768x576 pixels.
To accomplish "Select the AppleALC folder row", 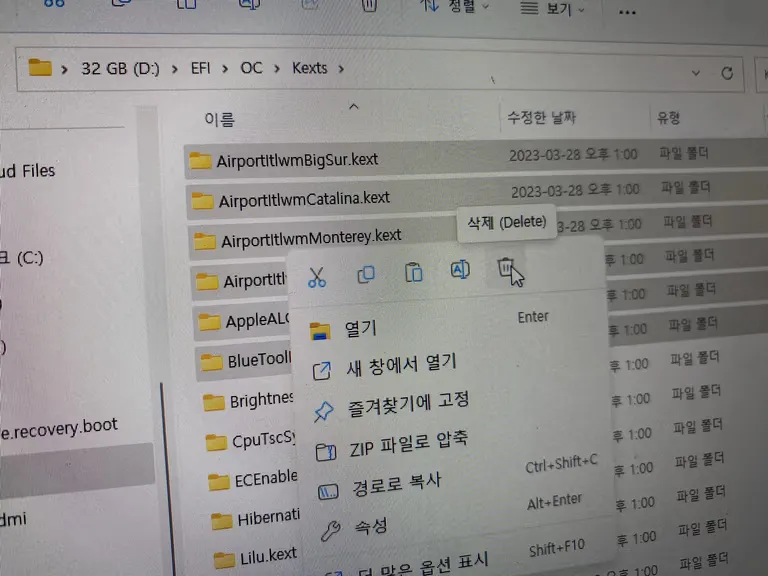I will (242, 322).
